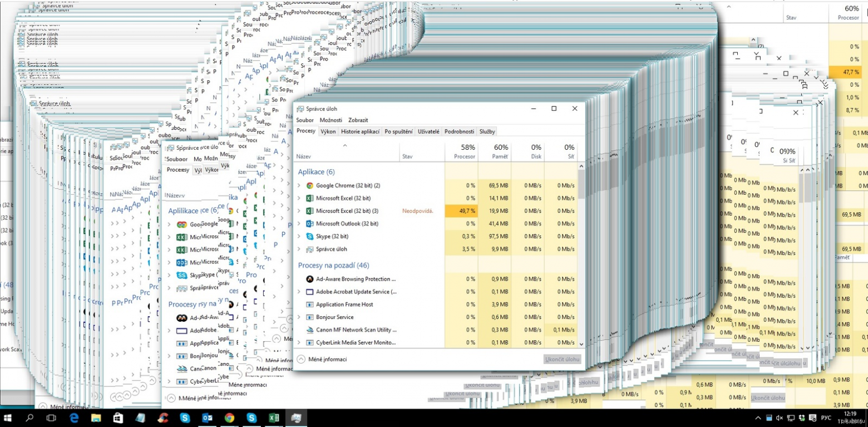The width and height of the screenshot is (868, 427).
Task: Click the muted volume icon in the system tray
Action: pyautogui.click(x=780, y=418)
